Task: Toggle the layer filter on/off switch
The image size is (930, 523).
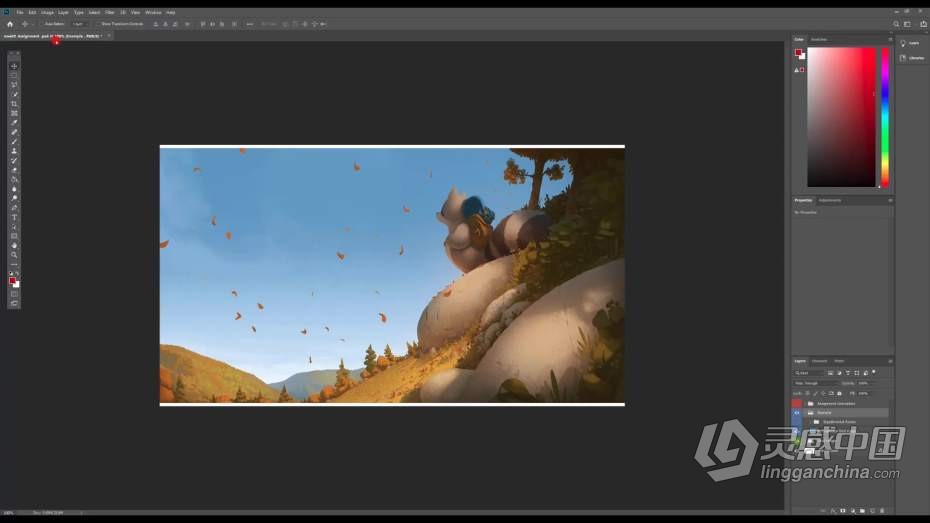Action: (x=874, y=372)
